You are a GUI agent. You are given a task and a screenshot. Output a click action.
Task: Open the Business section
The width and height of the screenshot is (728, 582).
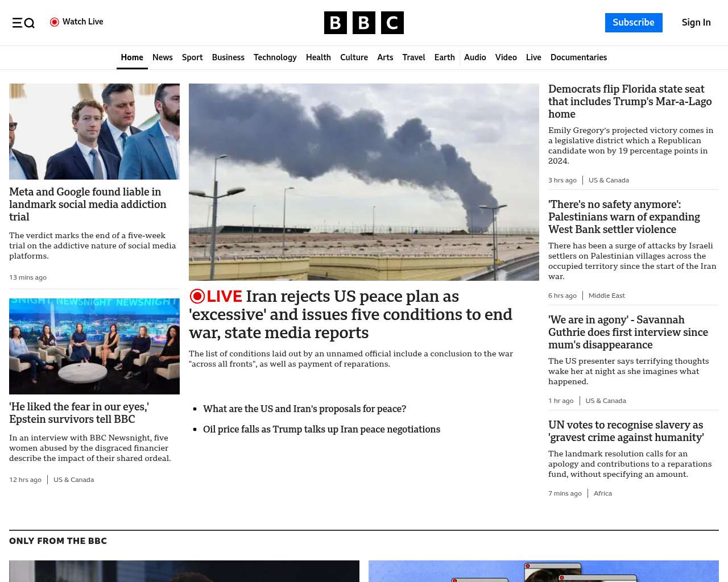pyautogui.click(x=228, y=57)
